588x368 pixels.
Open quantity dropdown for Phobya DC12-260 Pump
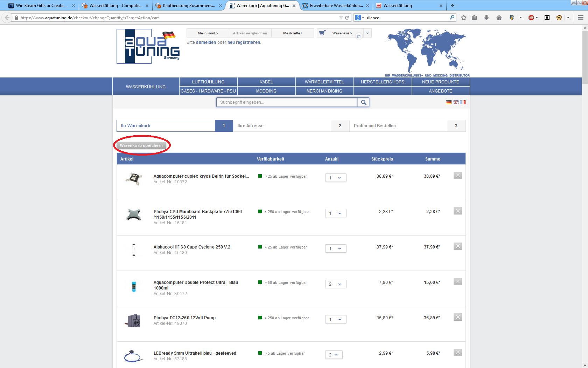point(336,319)
